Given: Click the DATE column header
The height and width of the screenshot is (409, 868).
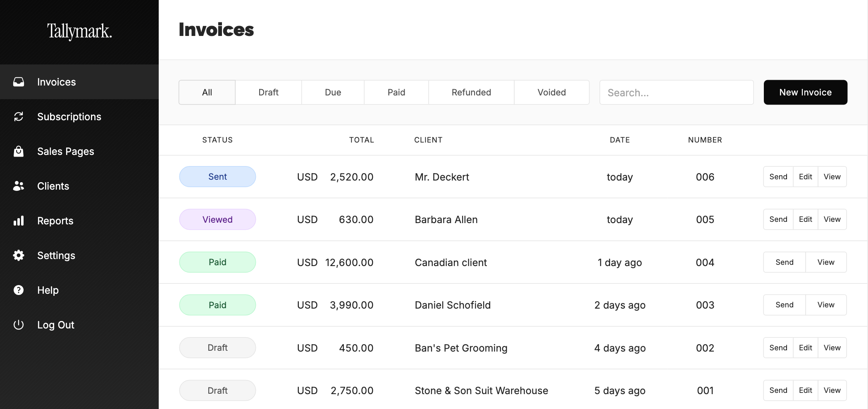Looking at the screenshot, I should tap(620, 140).
